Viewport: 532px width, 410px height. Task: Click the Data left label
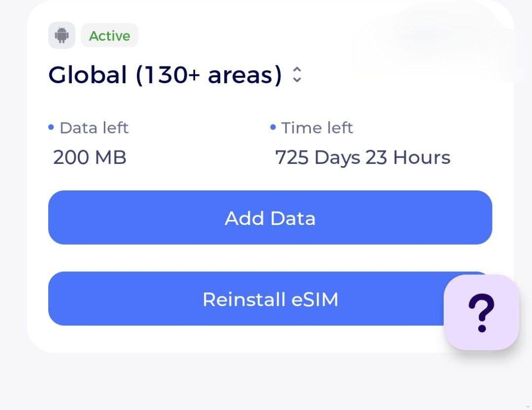point(94,128)
